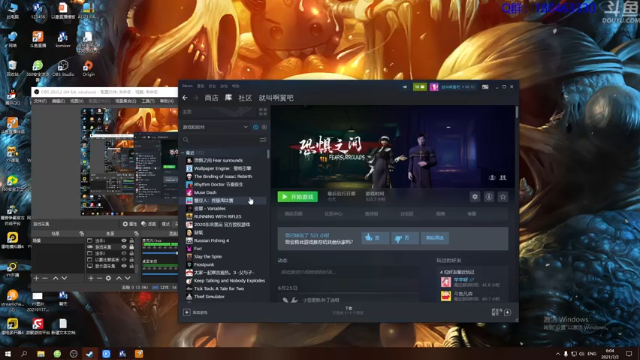This screenshot has height=360, width=640.
Task: Click the thumbs down button
Action: click(404, 238)
